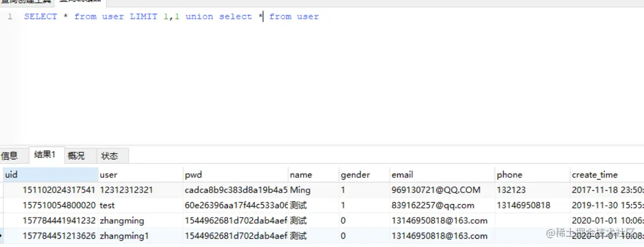
Task: Select uid cell 151102024317541
Action: pos(51,190)
